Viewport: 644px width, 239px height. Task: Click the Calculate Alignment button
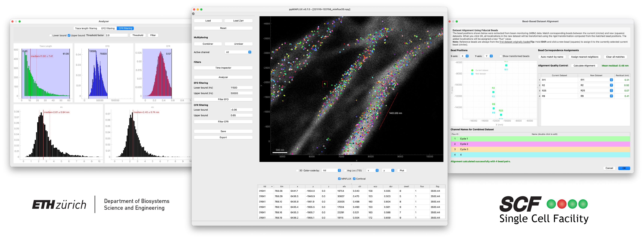point(584,66)
